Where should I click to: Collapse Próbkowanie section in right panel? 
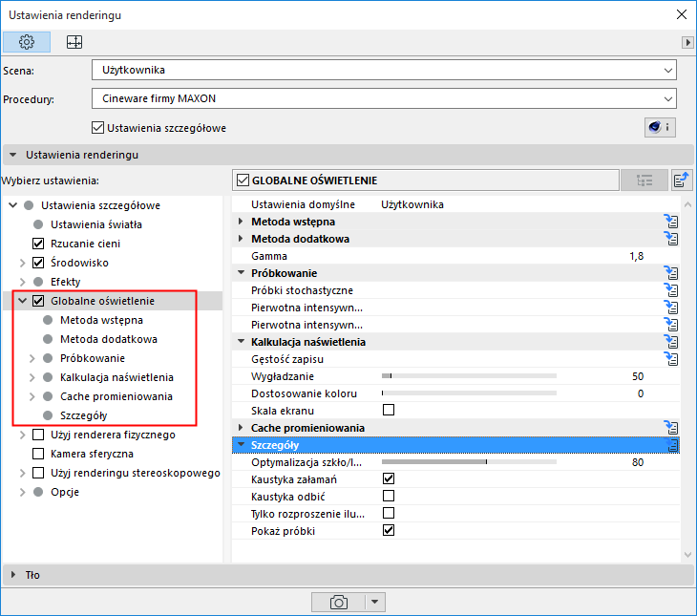241,272
